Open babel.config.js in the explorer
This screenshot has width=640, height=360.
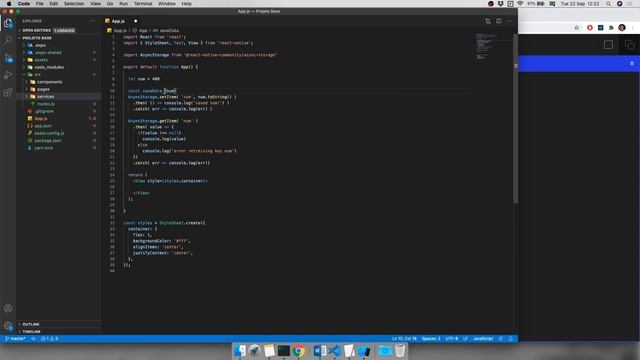(x=49, y=133)
